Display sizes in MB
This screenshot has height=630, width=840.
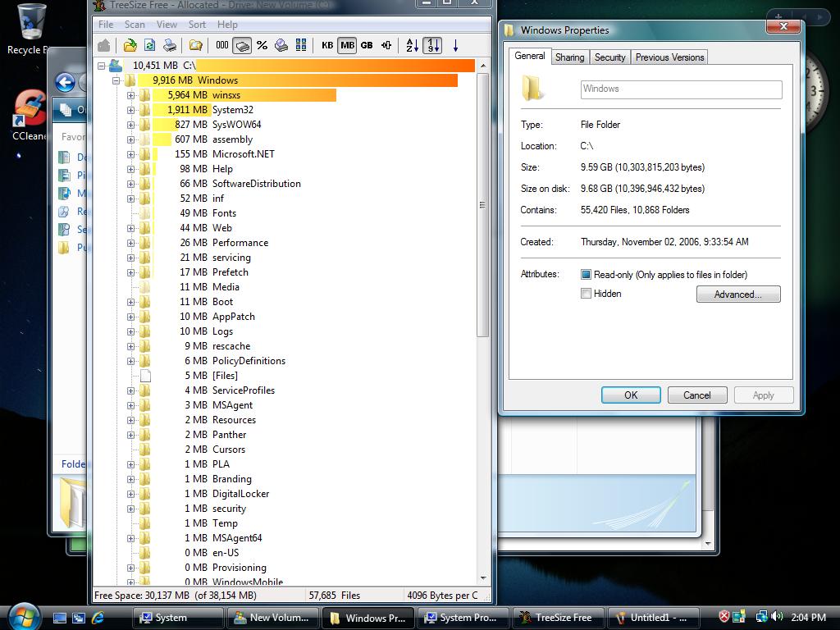(x=347, y=46)
